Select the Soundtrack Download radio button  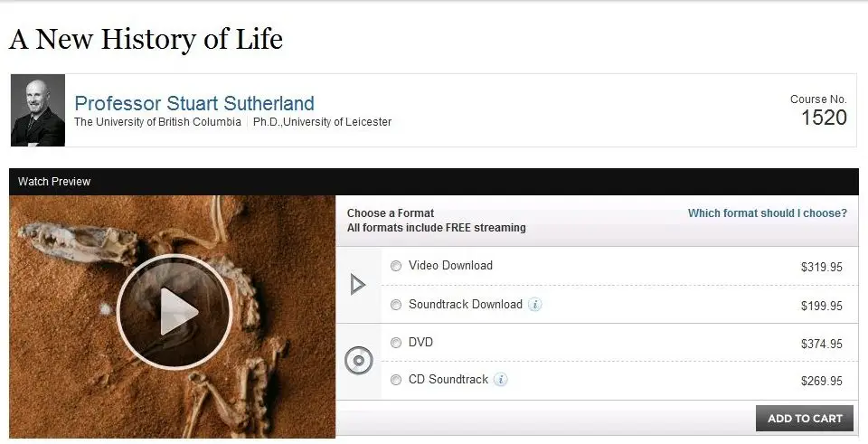[396, 305]
